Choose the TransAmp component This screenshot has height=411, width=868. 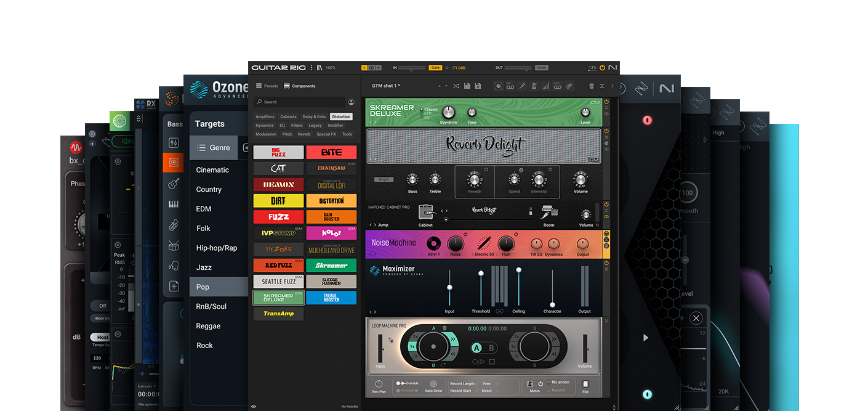click(x=278, y=314)
